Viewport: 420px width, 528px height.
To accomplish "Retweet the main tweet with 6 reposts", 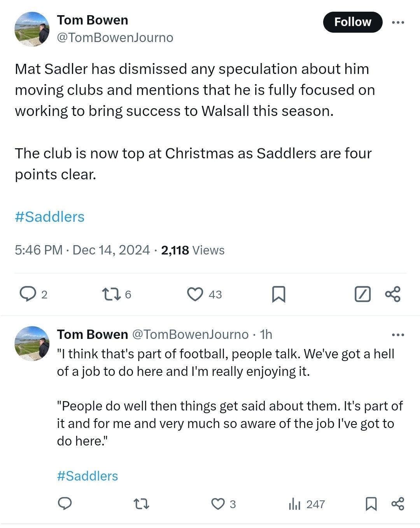I will tap(111, 294).
